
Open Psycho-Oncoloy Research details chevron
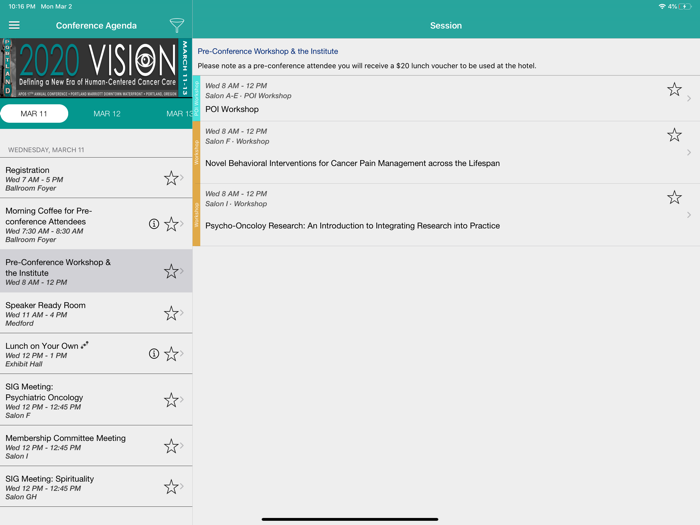click(689, 215)
